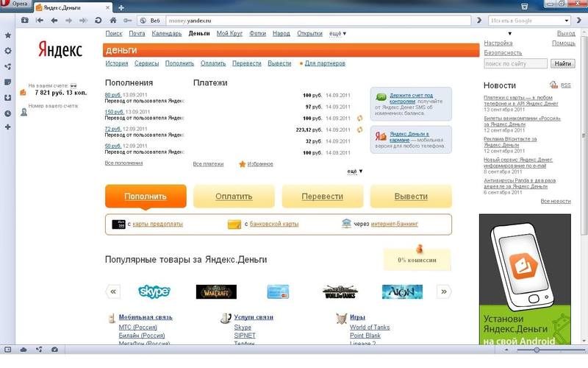Click the site search input field
Image resolution: width=588 pixels, height=368 pixels.
pos(515,64)
